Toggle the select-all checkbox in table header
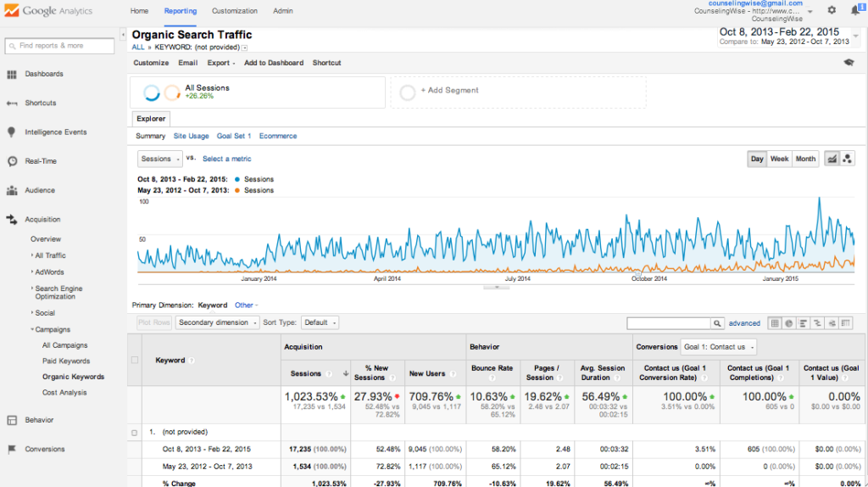Screen dimensions: 868x487 pos(135,360)
